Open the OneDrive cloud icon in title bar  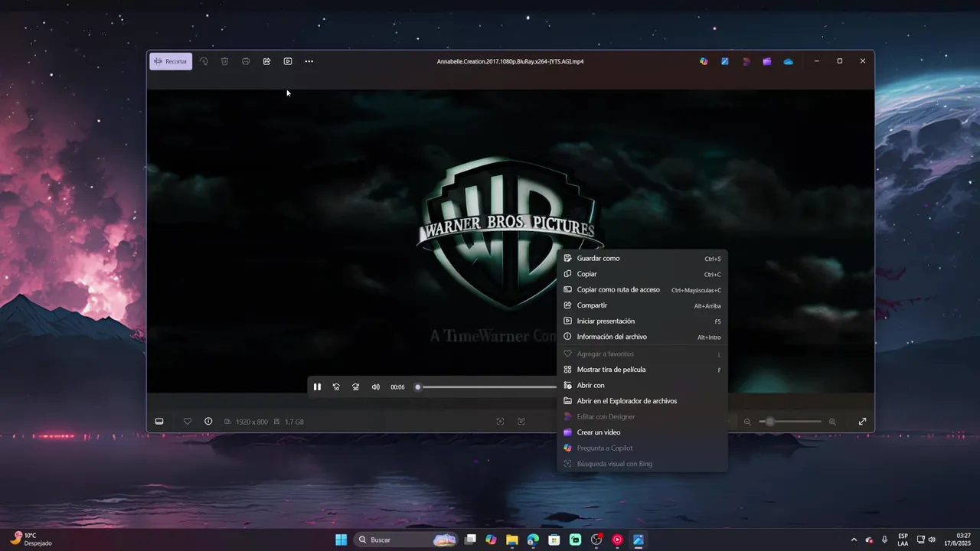[788, 61]
